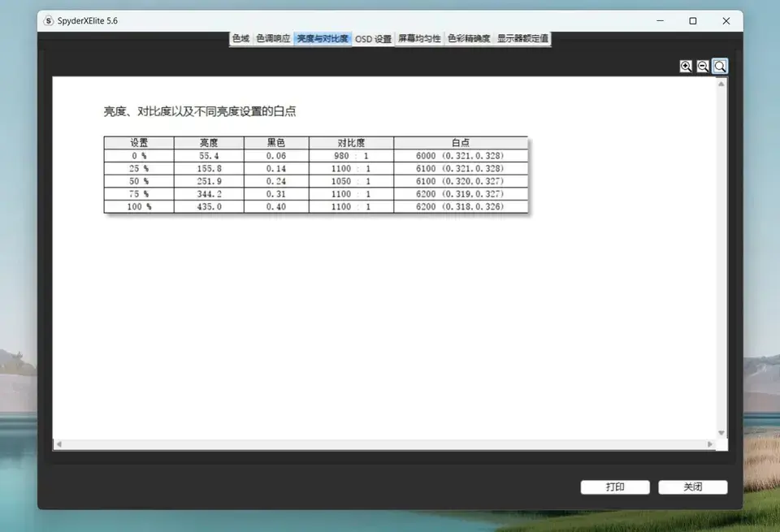The image size is (780, 532).
Task: Click the vertical scrollbar down arrow
Action: click(721, 433)
